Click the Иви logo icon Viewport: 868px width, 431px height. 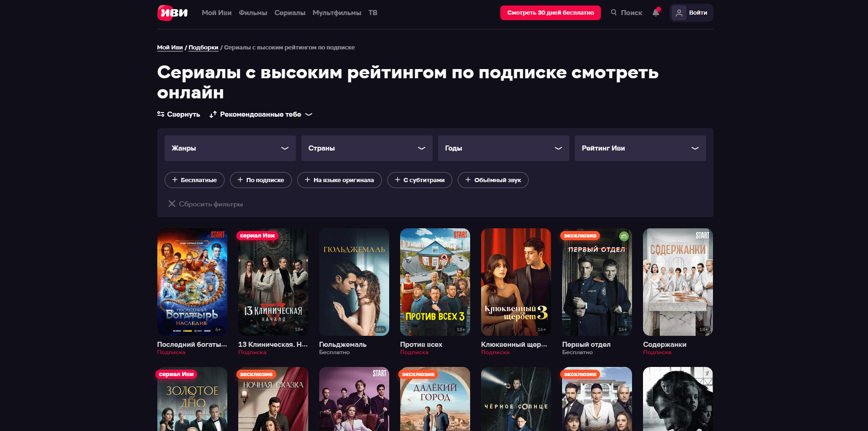coord(172,13)
